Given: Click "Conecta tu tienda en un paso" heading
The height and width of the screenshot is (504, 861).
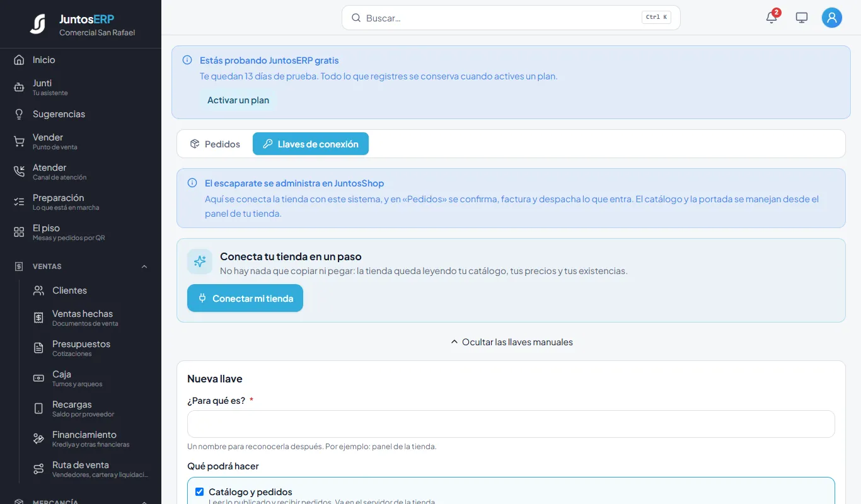Looking at the screenshot, I should [291, 256].
